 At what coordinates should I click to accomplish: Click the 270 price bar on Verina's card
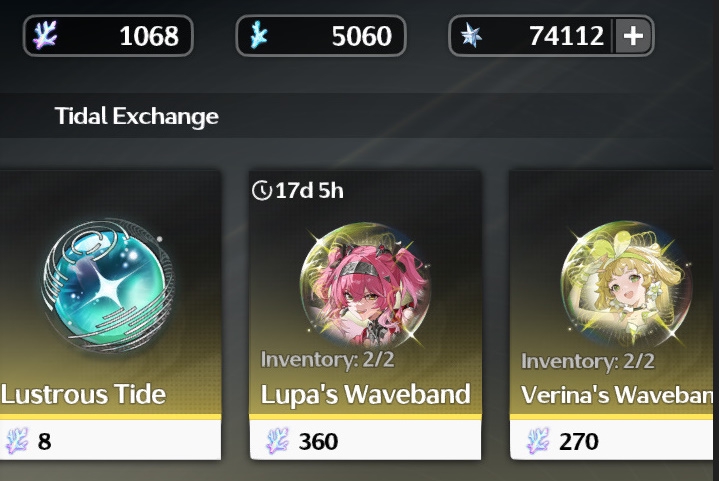pyautogui.click(x=612, y=440)
